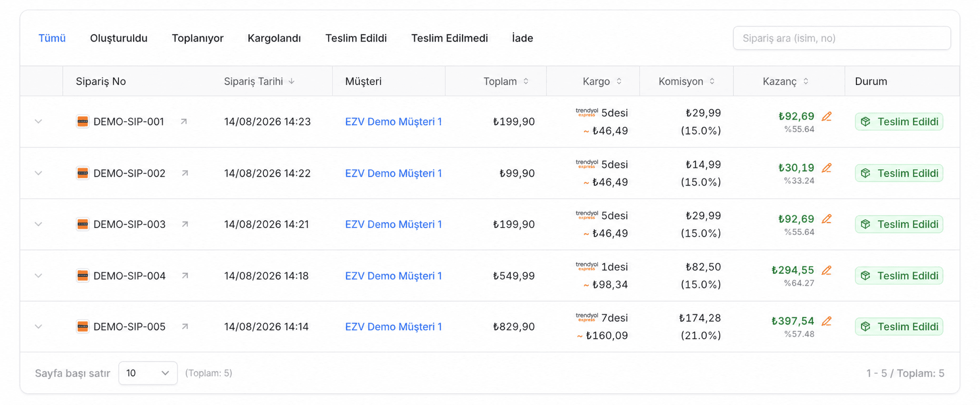Click date 14/08/2026 14:23
This screenshot has height=405, width=980.
click(267, 122)
